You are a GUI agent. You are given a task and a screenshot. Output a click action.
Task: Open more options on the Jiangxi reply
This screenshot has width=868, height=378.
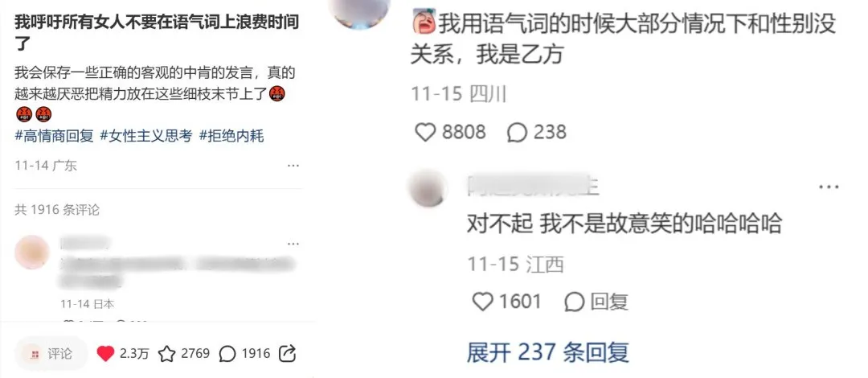point(829,187)
